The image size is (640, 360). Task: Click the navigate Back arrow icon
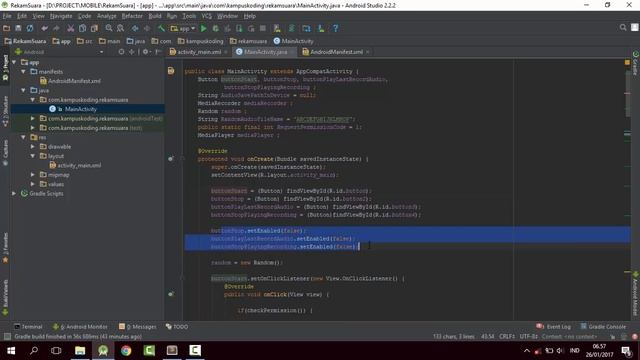pos(135,28)
